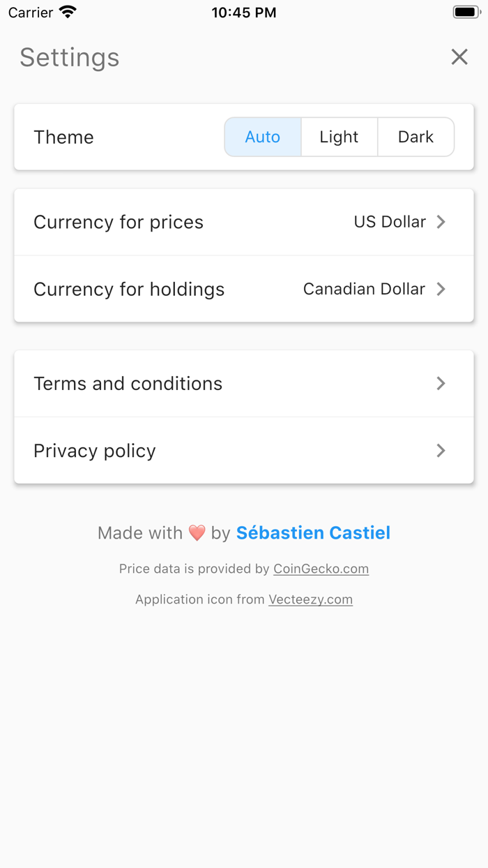Select the Light theme option
The height and width of the screenshot is (868, 488).
click(x=339, y=137)
